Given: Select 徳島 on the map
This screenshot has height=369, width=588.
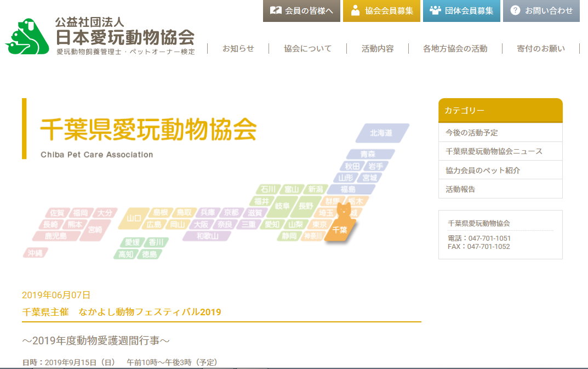Looking at the screenshot, I should tap(149, 254).
